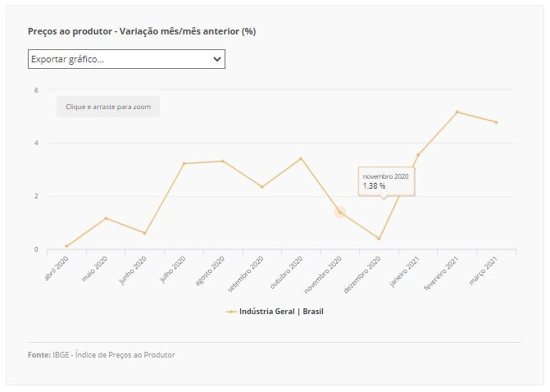
Task: Click the novembro 2020 tooltip box
Action: click(387, 181)
